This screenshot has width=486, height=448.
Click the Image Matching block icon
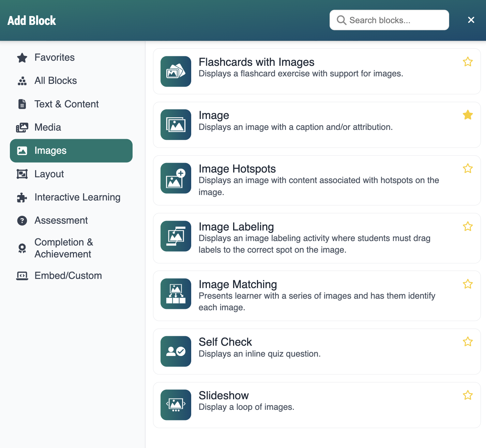tap(176, 294)
